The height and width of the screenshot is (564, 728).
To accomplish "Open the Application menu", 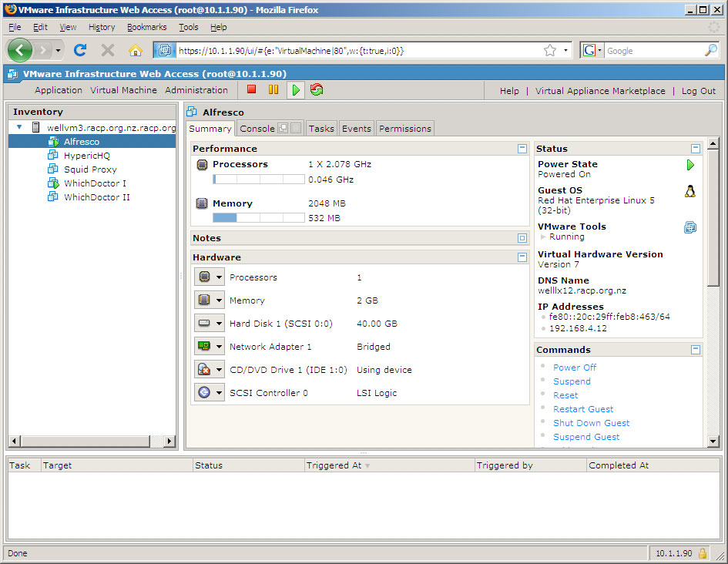I will pyautogui.click(x=59, y=90).
